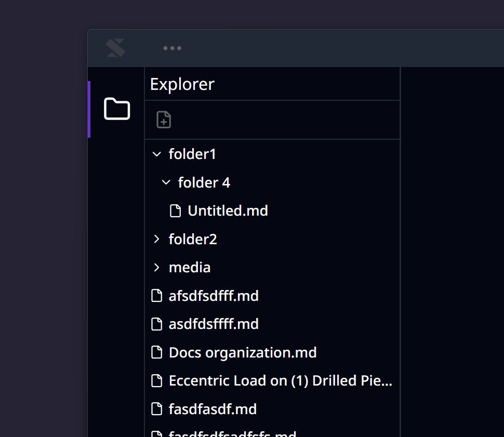Click the file icon beside afsdfsdfff.md
504x437 pixels.
pos(156,296)
